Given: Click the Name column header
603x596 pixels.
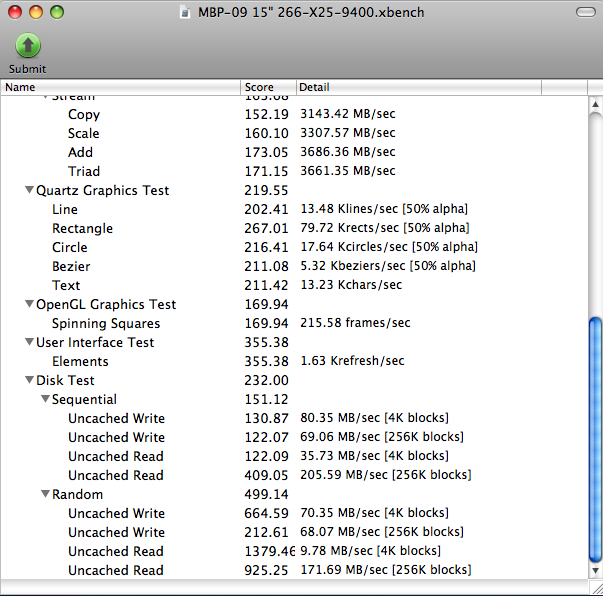Looking at the screenshot, I should [x=120, y=87].
